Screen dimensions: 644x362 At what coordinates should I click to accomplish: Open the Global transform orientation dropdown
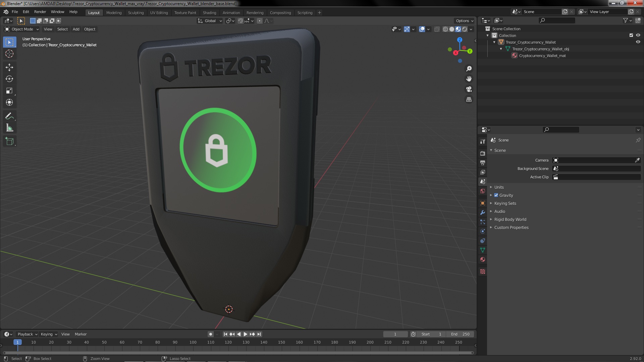click(x=210, y=21)
